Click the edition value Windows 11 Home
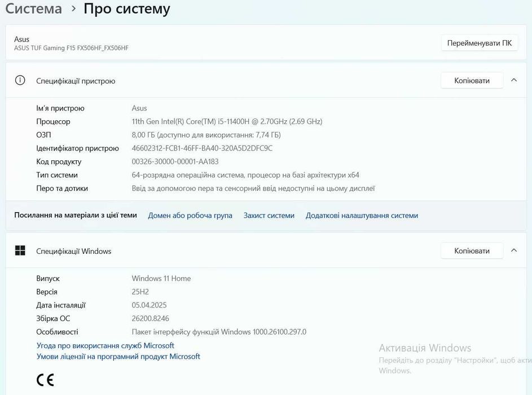The image size is (532, 395). [161, 278]
